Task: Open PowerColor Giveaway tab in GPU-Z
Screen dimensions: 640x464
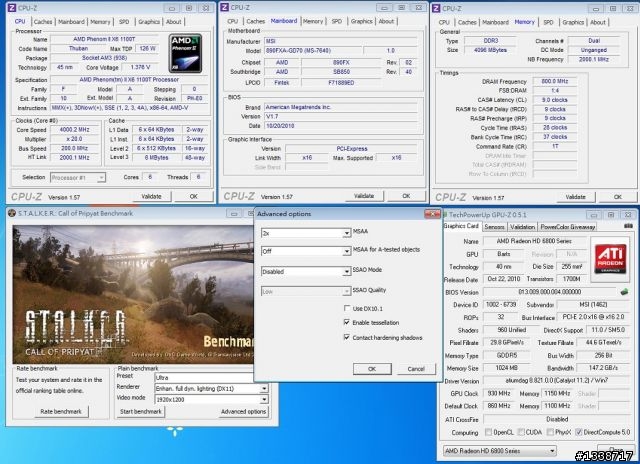Action: point(568,226)
